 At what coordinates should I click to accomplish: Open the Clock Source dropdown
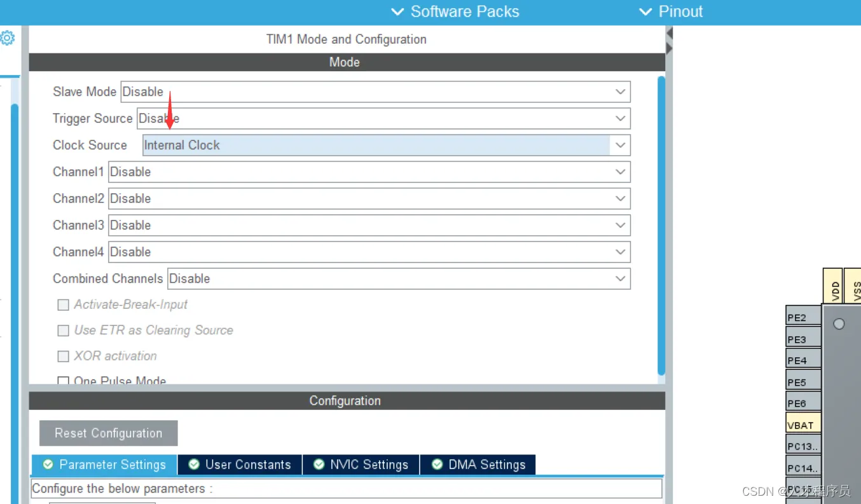click(x=386, y=145)
